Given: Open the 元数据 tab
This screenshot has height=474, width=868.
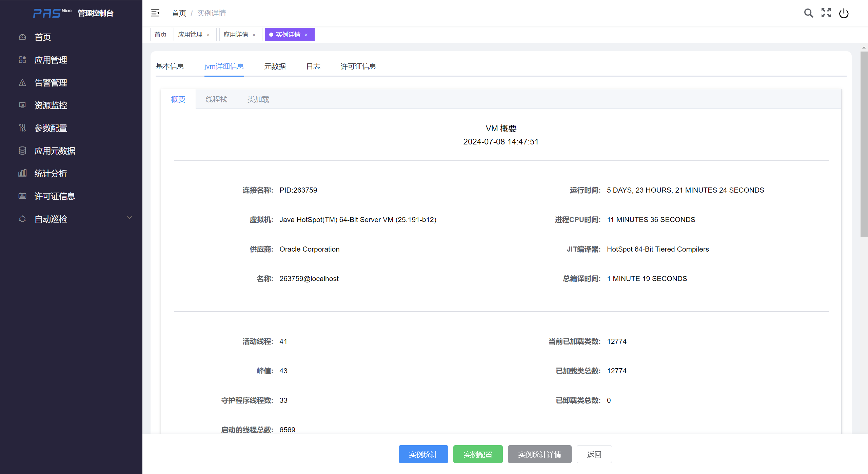Looking at the screenshot, I should point(275,66).
